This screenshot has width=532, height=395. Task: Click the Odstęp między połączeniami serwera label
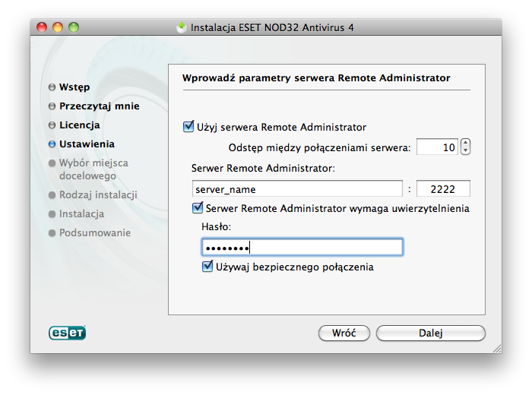(x=319, y=148)
